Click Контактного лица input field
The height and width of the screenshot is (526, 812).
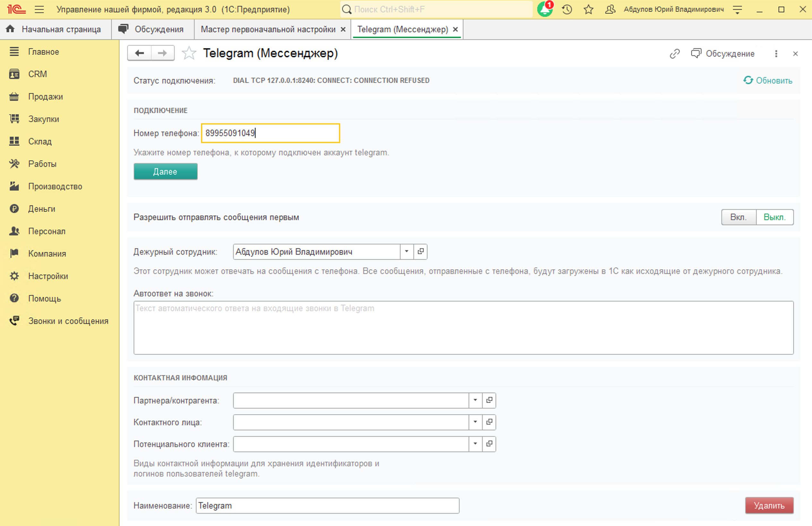pos(351,422)
